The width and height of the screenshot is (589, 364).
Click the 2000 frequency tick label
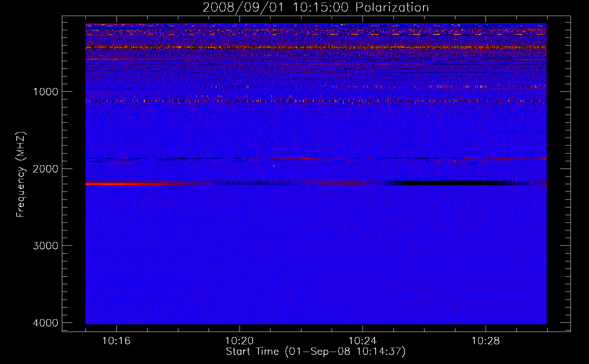coord(46,169)
